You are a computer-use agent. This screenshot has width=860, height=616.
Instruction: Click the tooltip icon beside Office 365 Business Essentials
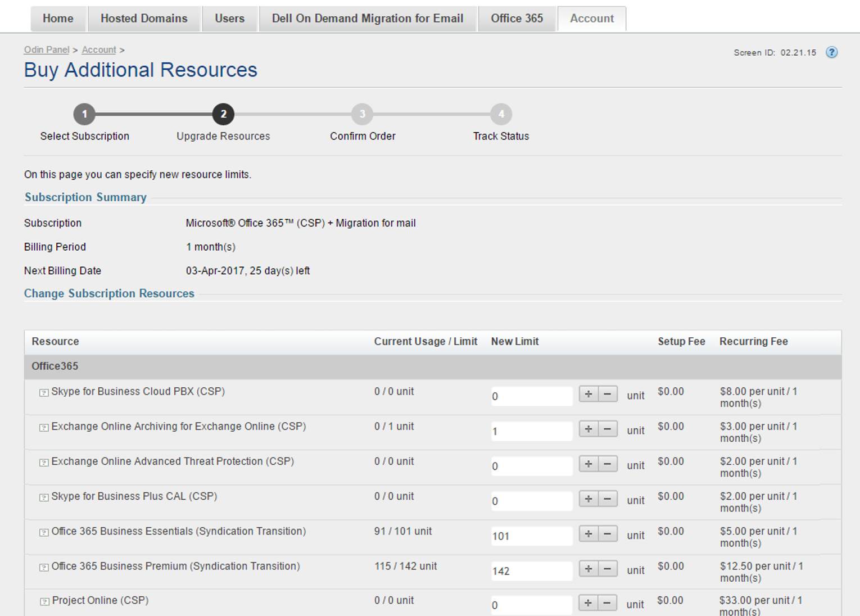tap(43, 532)
